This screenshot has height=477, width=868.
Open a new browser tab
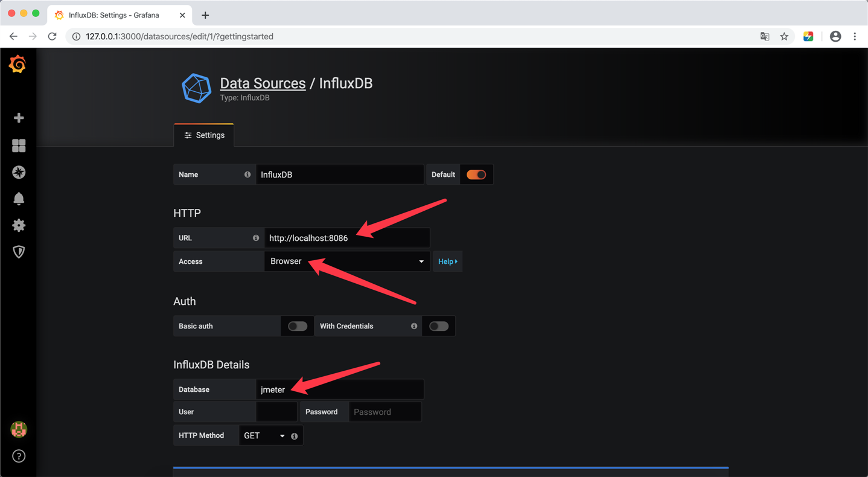(205, 15)
